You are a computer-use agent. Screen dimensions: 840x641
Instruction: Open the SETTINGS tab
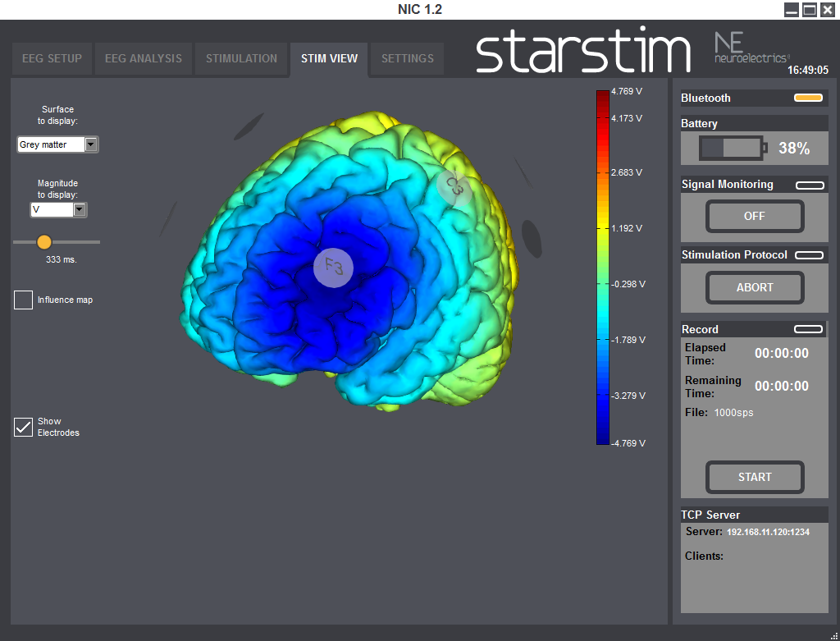pyautogui.click(x=408, y=58)
